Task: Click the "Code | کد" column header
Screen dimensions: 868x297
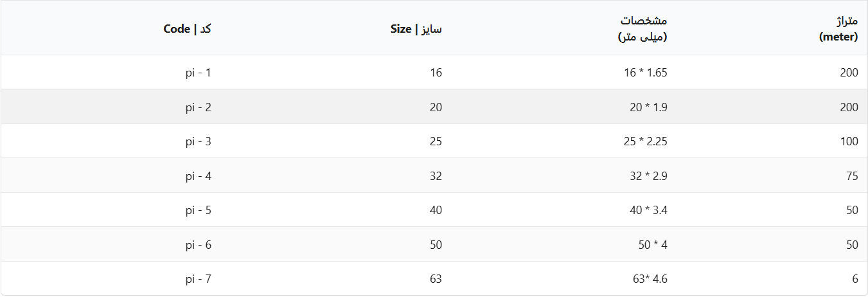Action: [187, 29]
